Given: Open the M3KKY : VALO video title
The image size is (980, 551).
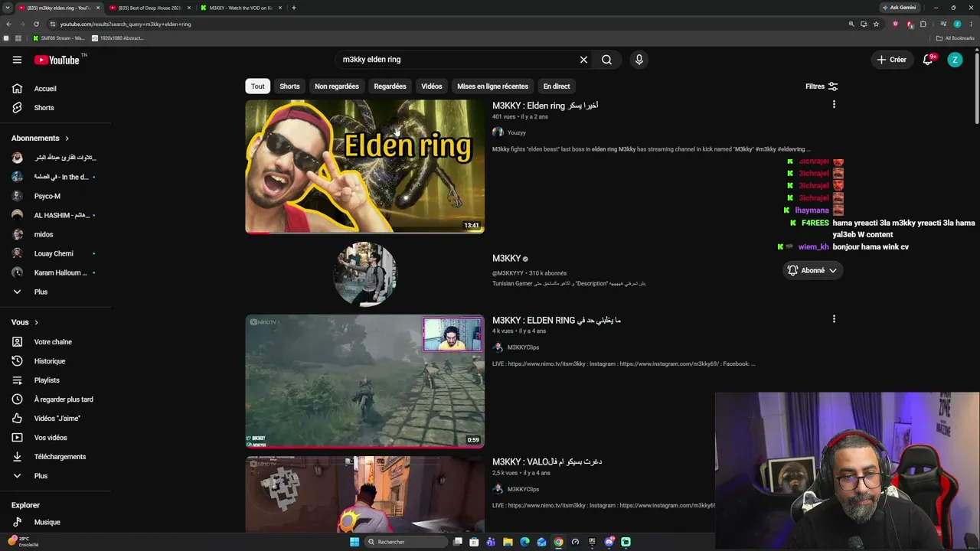Looking at the screenshot, I should [547, 461].
